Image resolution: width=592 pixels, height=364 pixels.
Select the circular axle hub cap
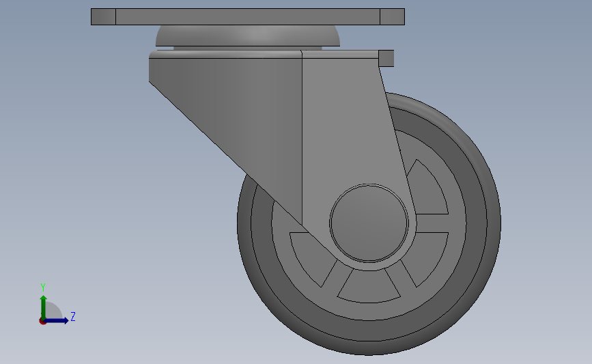click(369, 223)
